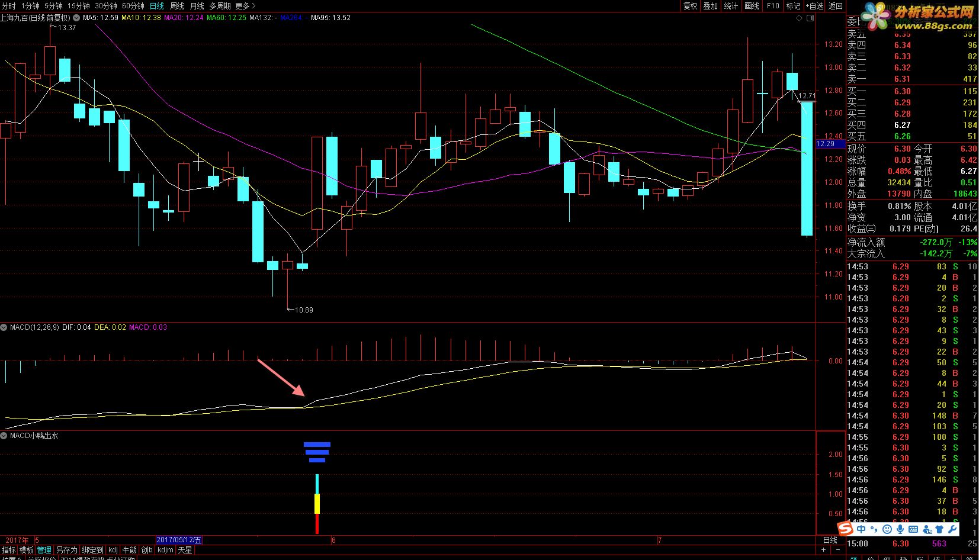The image size is (979, 560).
Task: Click the diamond icon above the chart
Action: pos(800,18)
